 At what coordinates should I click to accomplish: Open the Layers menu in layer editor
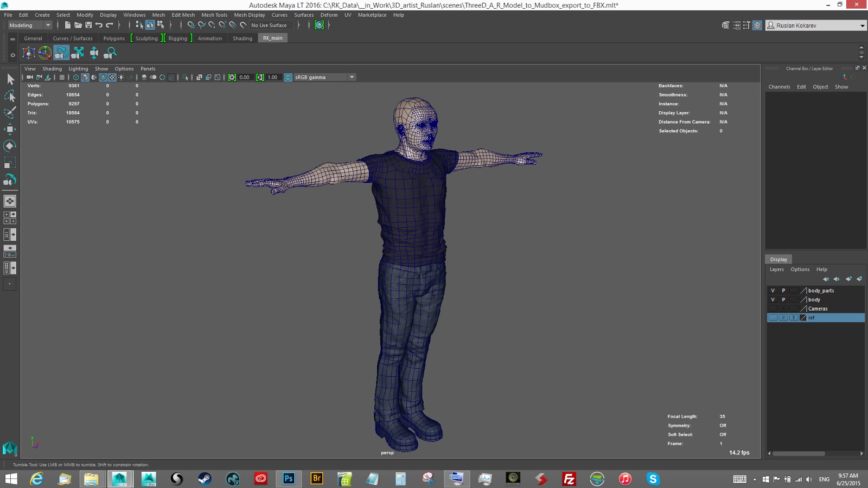coord(776,269)
